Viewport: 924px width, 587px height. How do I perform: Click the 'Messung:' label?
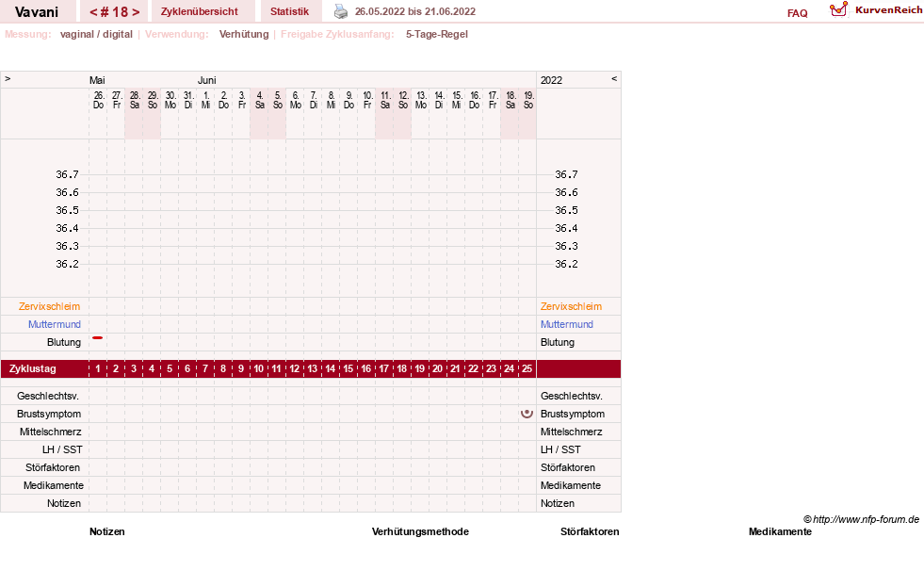(x=27, y=34)
